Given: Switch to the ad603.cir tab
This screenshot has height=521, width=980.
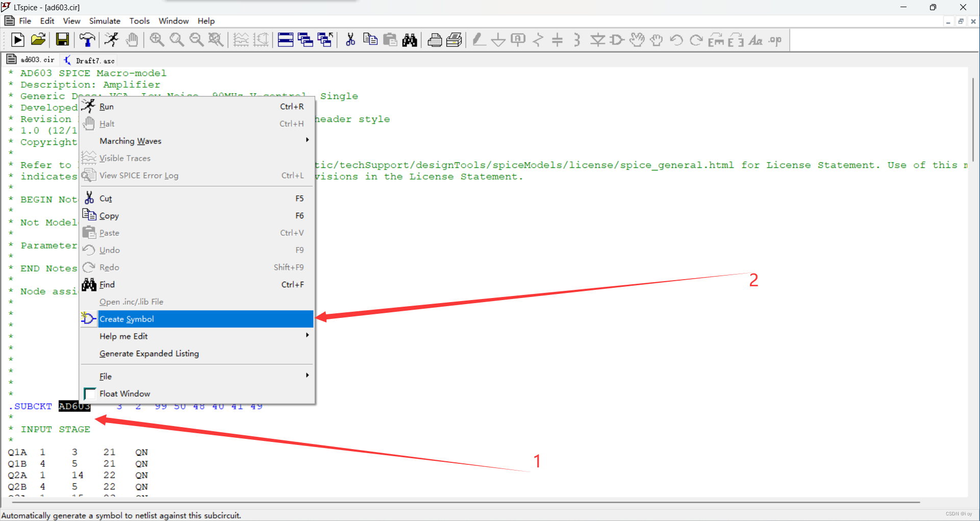Looking at the screenshot, I should coord(32,60).
